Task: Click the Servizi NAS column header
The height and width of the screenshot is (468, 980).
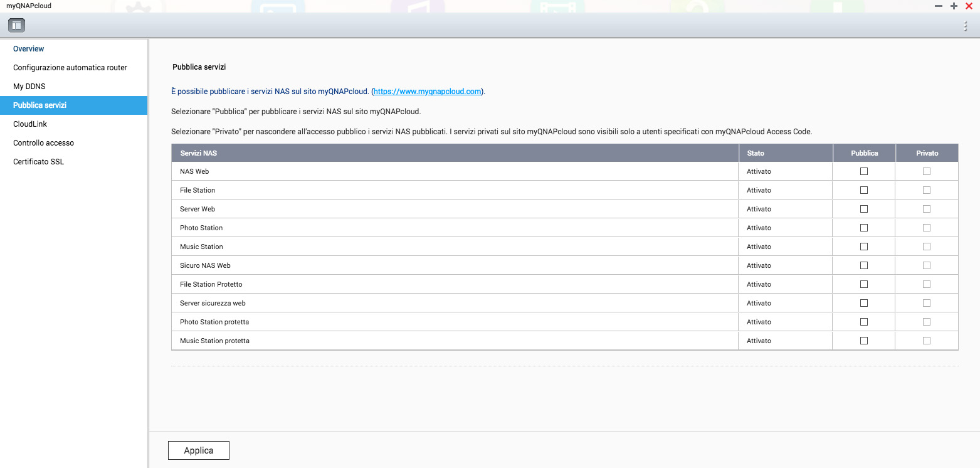Action: pos(199,153)
